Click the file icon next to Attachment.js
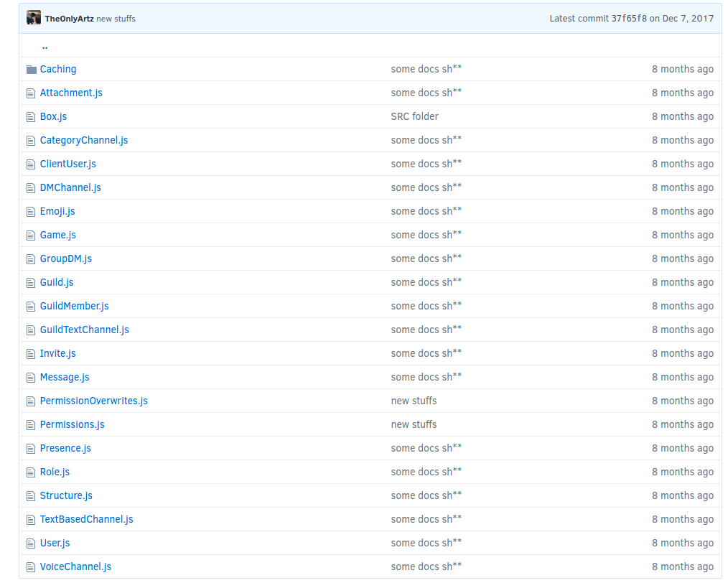The image size is (728, 583). click(31, 93)
